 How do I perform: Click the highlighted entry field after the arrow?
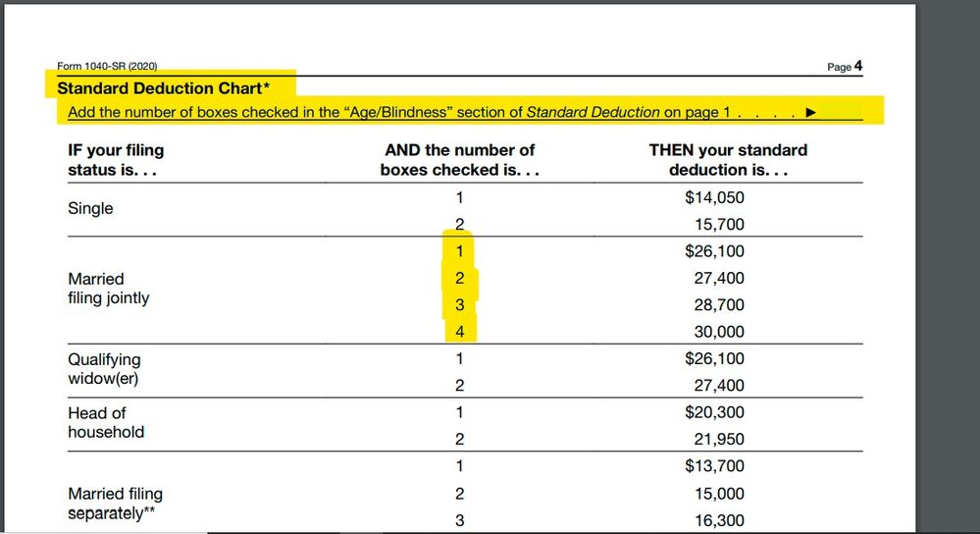coord(842,111)
